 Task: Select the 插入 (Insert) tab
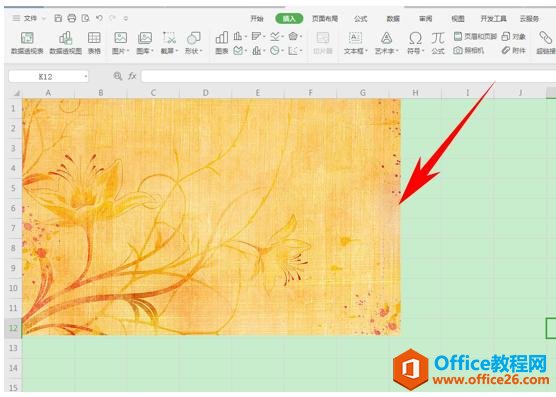pos(289,18)
